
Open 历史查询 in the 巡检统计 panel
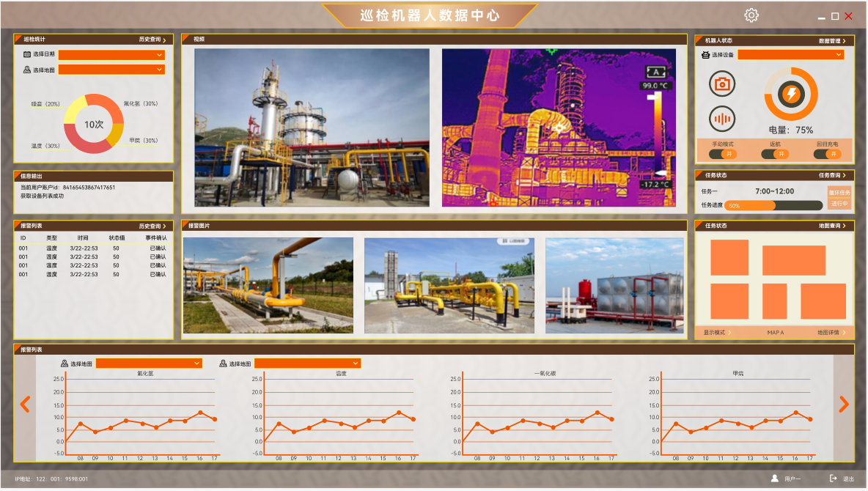(x=152, y=40)
